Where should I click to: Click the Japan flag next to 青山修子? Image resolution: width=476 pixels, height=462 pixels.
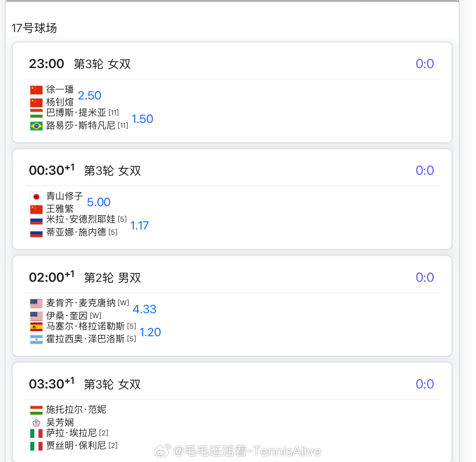point(36,196)
